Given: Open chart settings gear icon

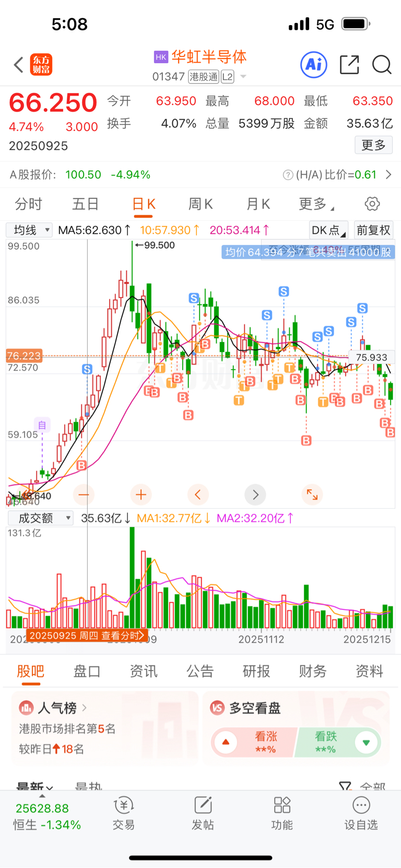Looking at the screenshot, I should (372, 204).
